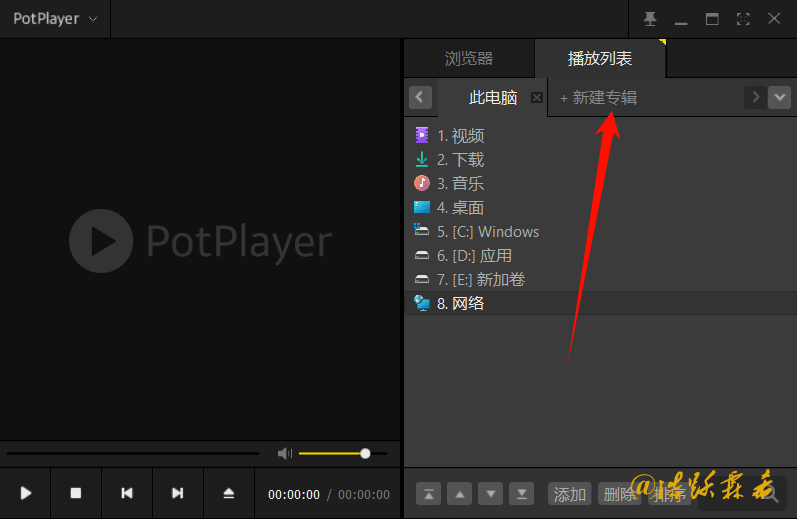Image resolution: width=797 pixels, height=519 pixels.
Task: Select the 8. 网络 entry
Action: click(600, 303)
